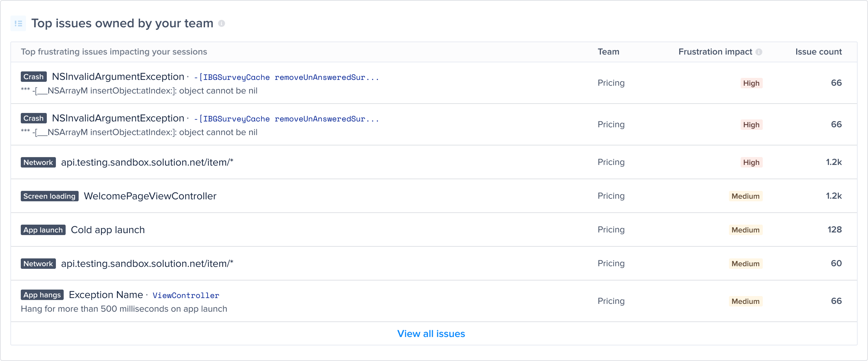Click 1.2k count in WelcomePageViewController row
The width and height of the screenshot is (868, 361).
[834, 196]
